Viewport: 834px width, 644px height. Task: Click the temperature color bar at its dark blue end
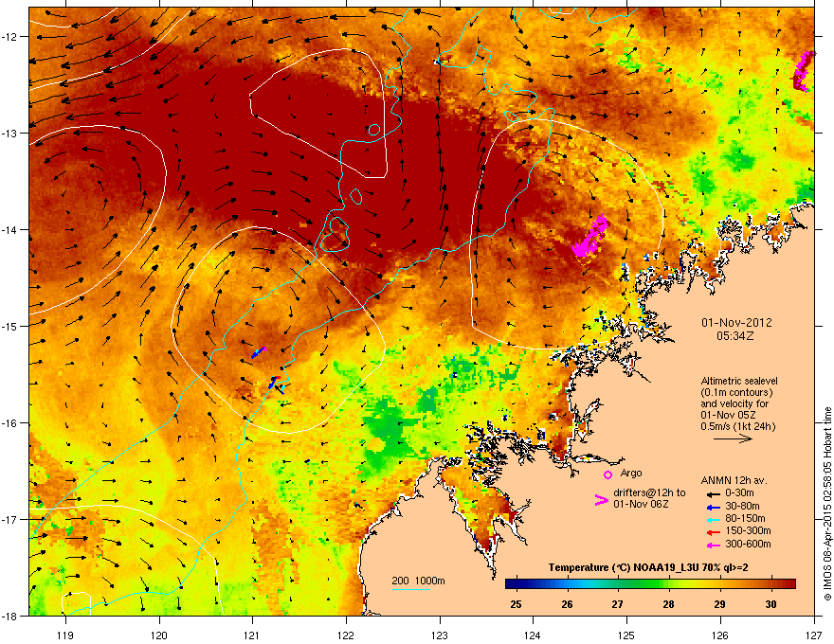(x=512, y=583)
